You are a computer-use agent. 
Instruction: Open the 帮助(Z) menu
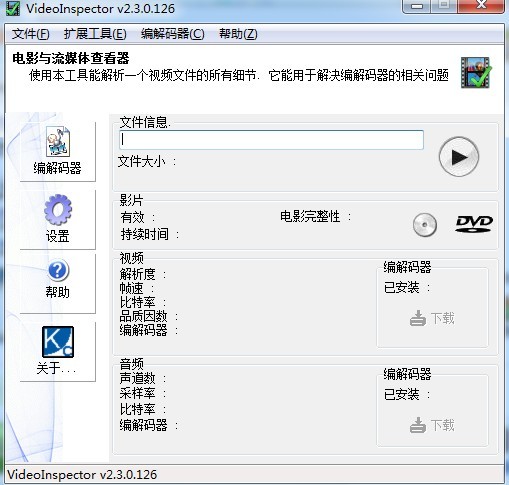tap(238, 34)
